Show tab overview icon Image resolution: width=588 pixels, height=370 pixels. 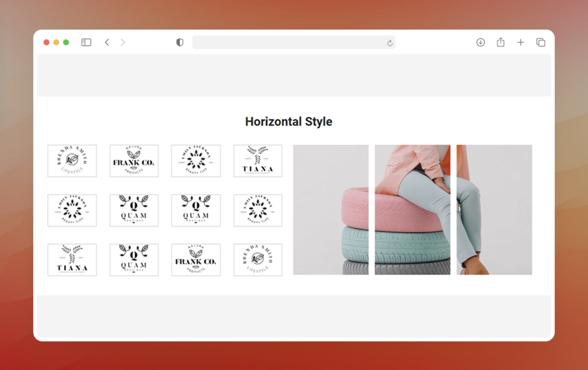point(540,43)
